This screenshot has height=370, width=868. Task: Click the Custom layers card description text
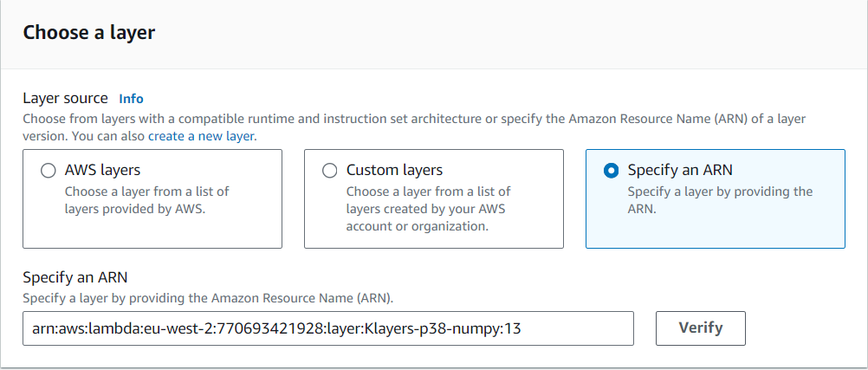pyautogui.click(x=429, y=210)
